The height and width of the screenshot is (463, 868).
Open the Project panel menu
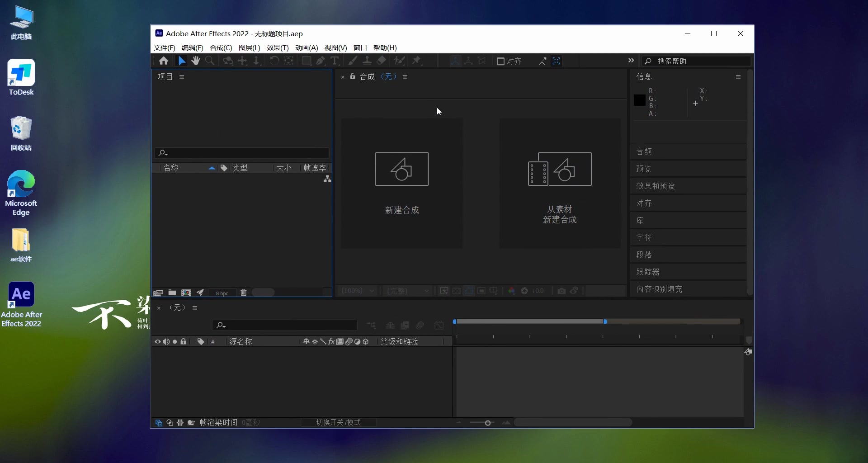click(x=182, y=77)
